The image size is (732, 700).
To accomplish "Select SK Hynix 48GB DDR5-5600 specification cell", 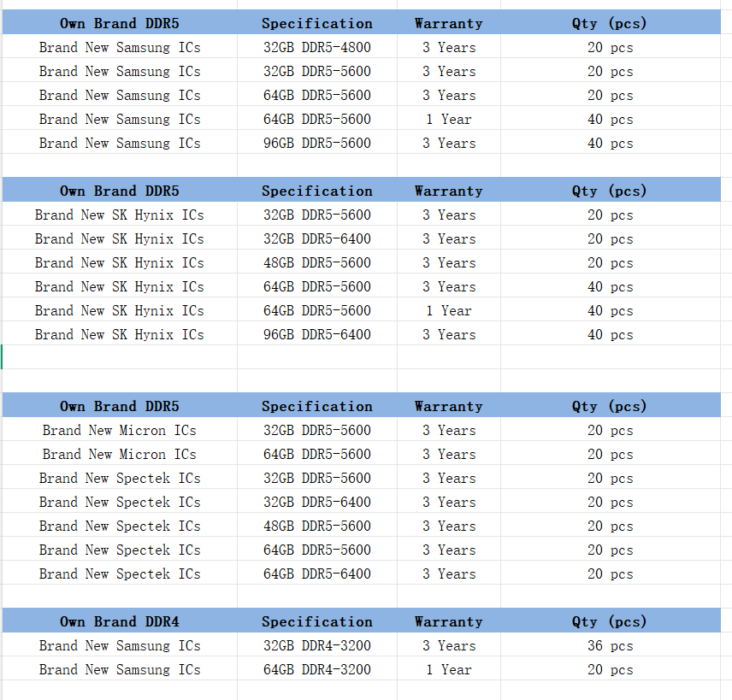I will click(x=317, y=262).
